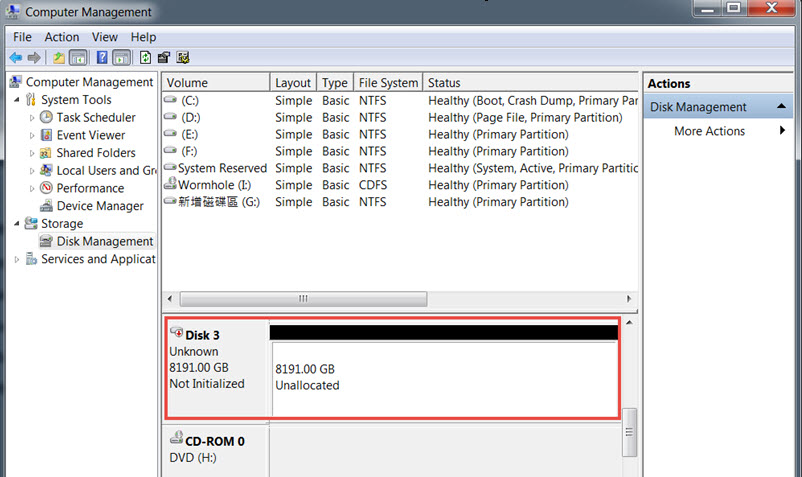Image resolution: width=802 pixels, height=477 pixels.
Task: Expand Services and Applications node
Action: (x=17, y=259)
